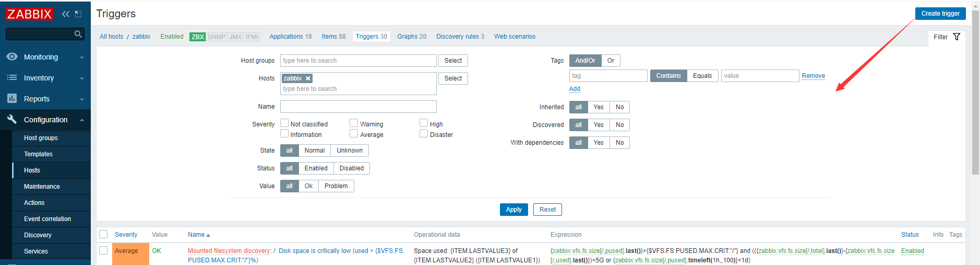Viewport: 980px width, 265px height.
Task: Open Actions in the sidebar
Action: [34, 203]
